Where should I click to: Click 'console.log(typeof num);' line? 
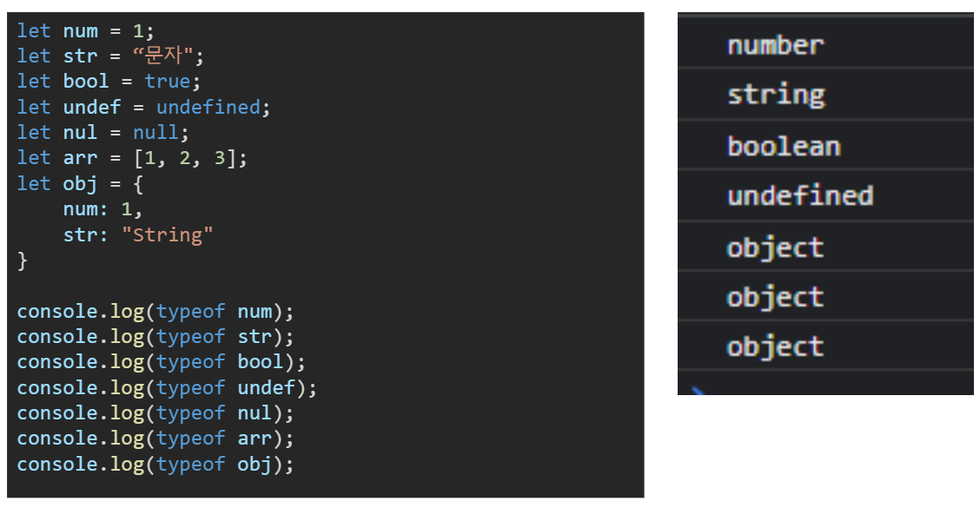pyautogui.click(x=155, y=311)
